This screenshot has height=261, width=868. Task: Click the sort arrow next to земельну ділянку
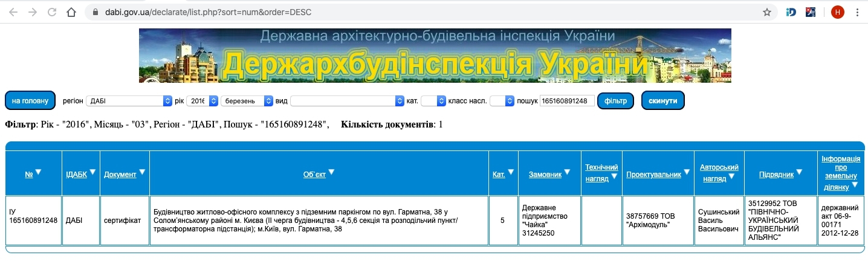[854, 186]
